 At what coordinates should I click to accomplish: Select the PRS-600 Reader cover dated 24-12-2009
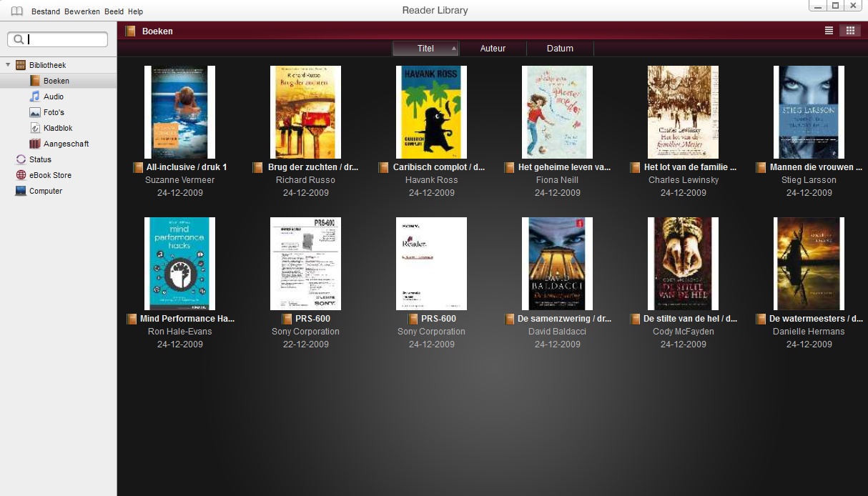pos(431,264)
